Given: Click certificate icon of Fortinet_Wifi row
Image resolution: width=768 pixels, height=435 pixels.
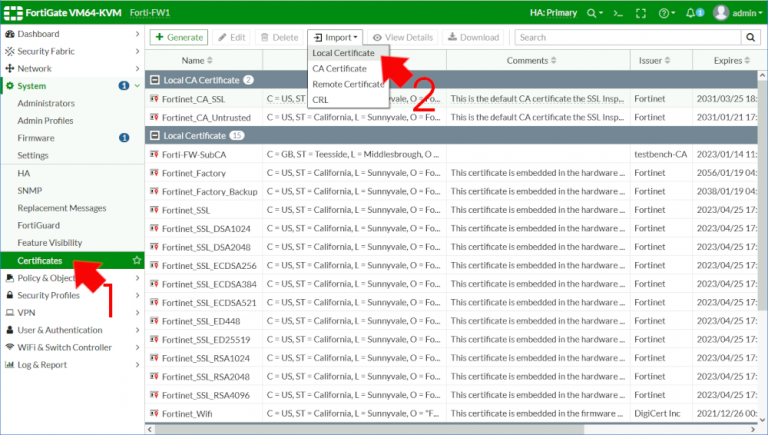Looking at the screenshot, I should click(x=154, y=413).
